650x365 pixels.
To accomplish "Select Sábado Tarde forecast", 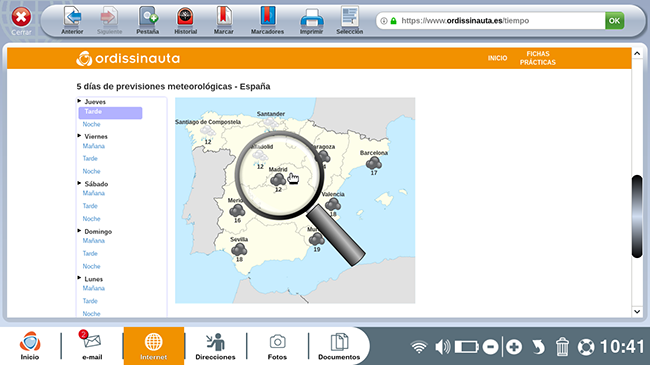I will pos(90,206).
